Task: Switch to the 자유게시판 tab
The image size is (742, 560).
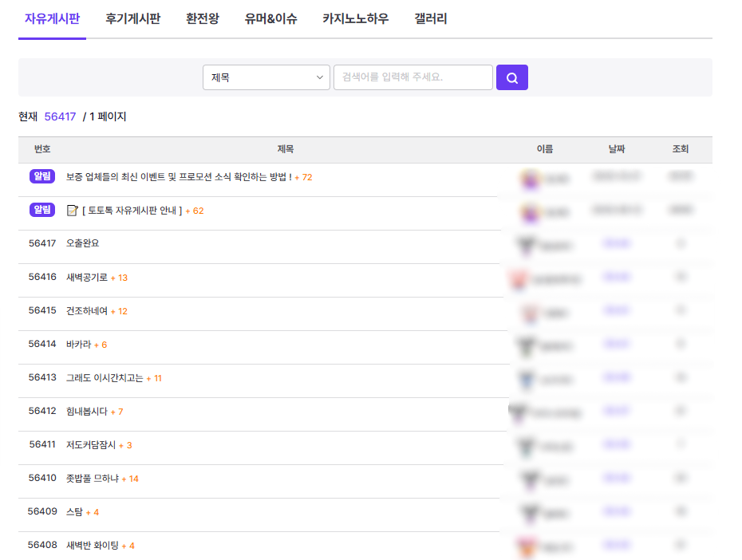Action: coord(52,19)
